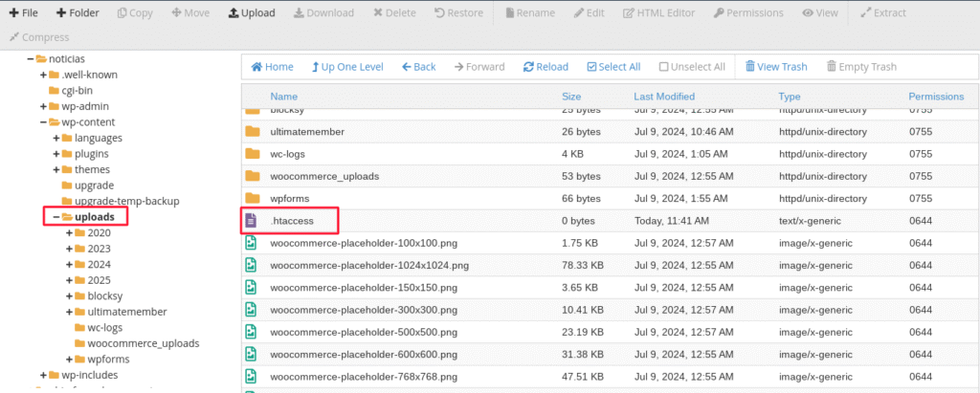Select wc-logs in the folder tree

[105, 327]
